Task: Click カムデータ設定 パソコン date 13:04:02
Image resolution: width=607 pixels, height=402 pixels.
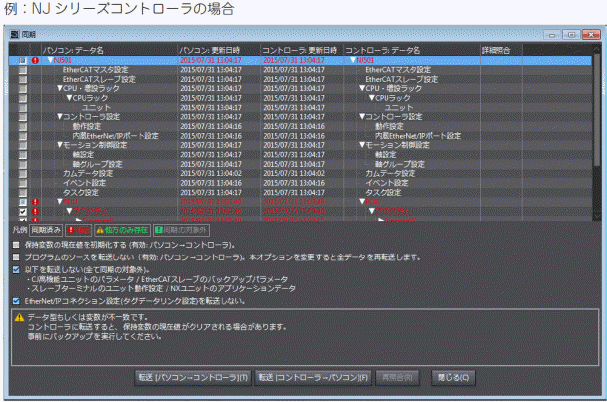Action: 211,174
